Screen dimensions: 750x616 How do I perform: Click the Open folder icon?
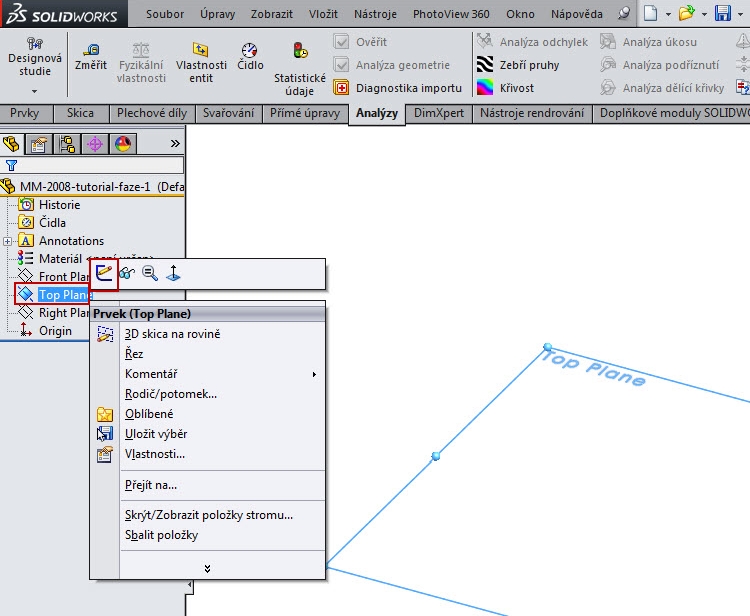(x=686, y=13)
